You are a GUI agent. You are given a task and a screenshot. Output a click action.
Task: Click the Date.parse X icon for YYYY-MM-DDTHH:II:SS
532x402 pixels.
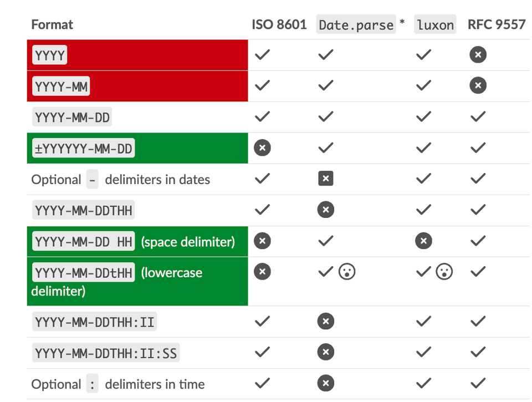326,352
